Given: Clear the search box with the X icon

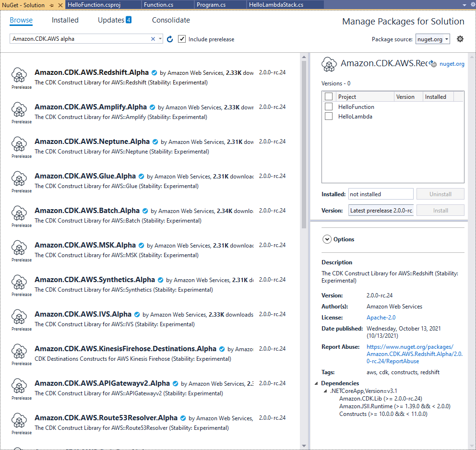Looking at the screenshot, I should [x=153, y=39].
